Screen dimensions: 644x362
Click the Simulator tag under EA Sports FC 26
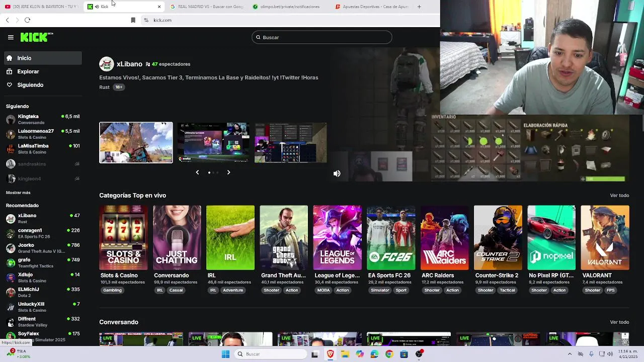[380, 290]
